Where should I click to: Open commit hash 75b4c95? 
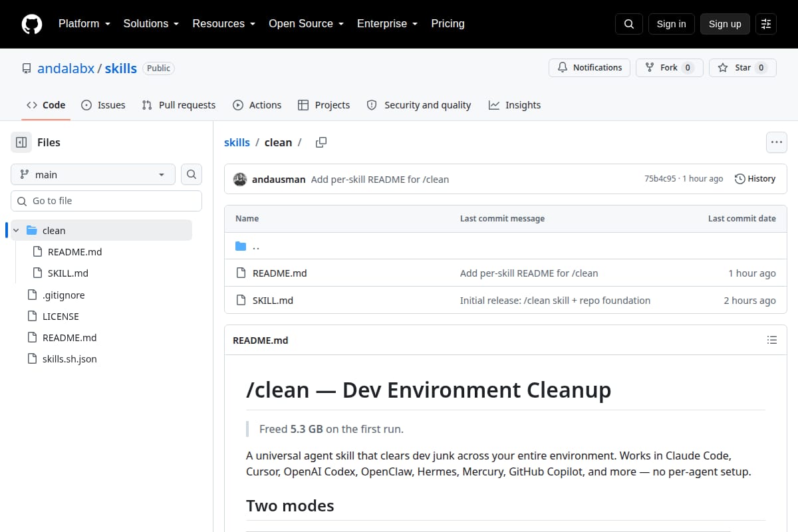[x=660, y=179]
